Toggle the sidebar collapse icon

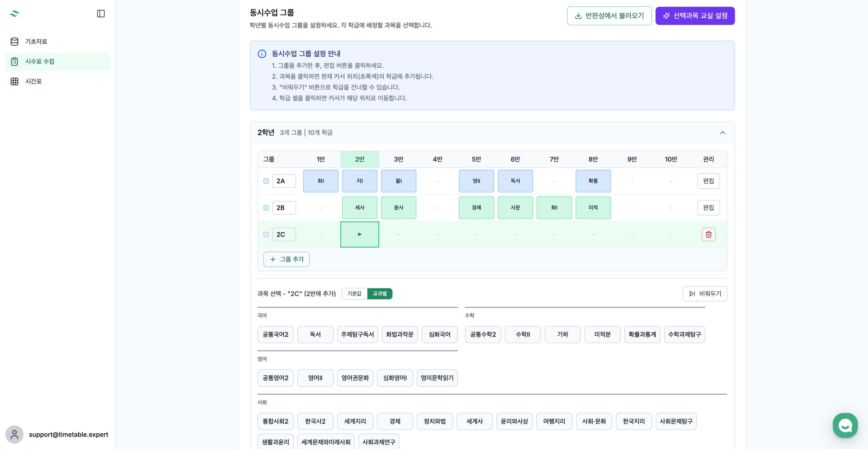click(101, 14)
